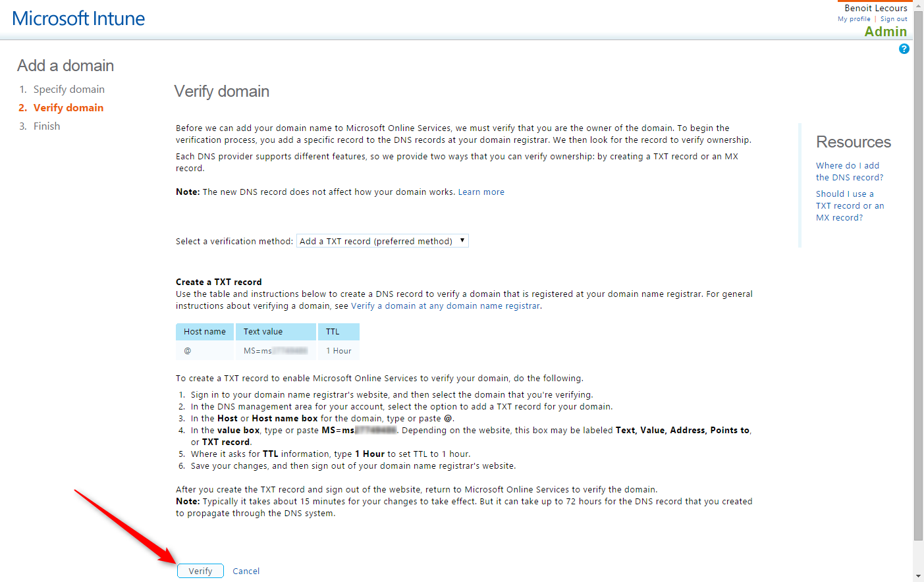Click the @ host name cell
The width and height of the screenshot is (924, 582).
[x=205, y=351]
